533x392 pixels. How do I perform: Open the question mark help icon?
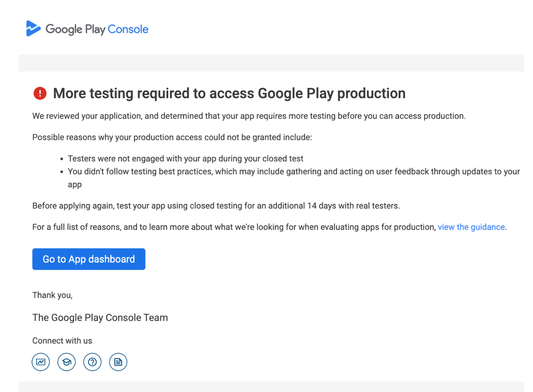[x=93, y=362]
